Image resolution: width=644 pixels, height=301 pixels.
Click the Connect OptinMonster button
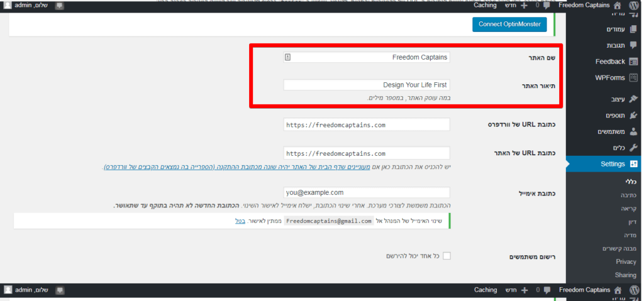[x=509, y=25]
